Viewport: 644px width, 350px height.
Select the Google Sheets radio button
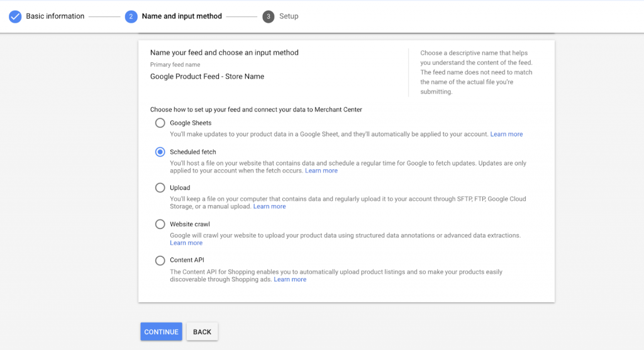(x=160, y=123)
